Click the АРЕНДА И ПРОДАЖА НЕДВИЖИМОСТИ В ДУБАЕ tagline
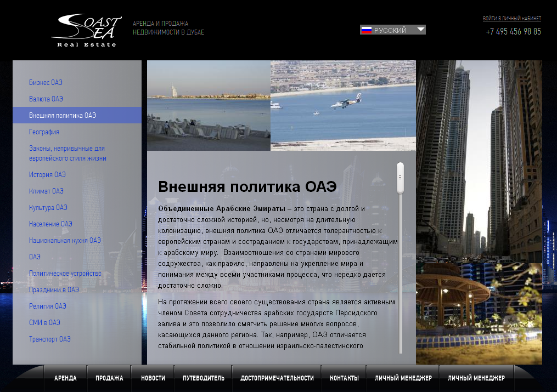557x392 pixels. 168,27
